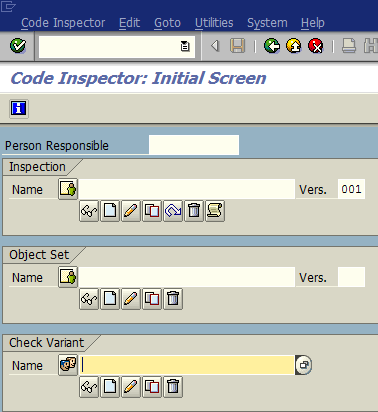Create a new Object Set
Image resolution: width=378 pixels, height=412 pixels.
110,299
